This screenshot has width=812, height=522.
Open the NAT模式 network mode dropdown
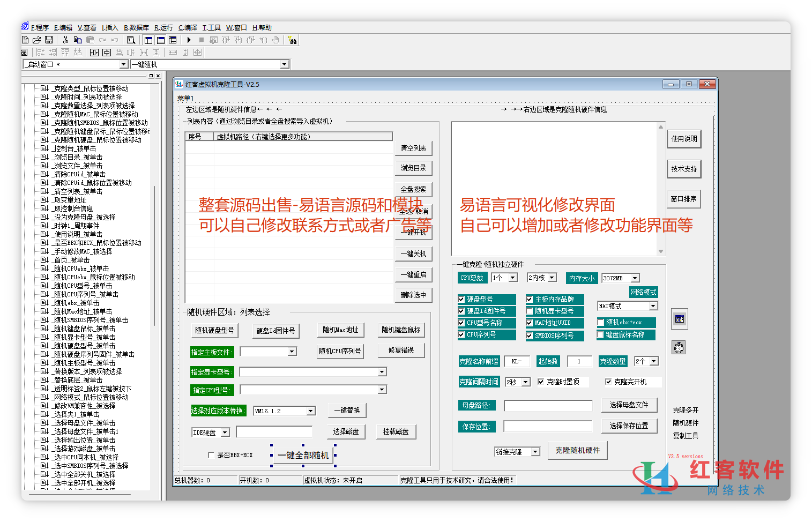653,306
